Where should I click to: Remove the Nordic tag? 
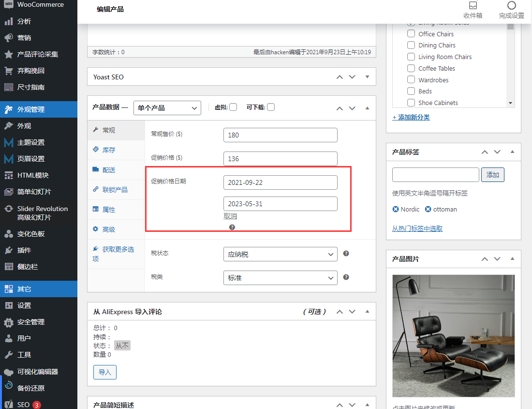(x=396, y=209)
